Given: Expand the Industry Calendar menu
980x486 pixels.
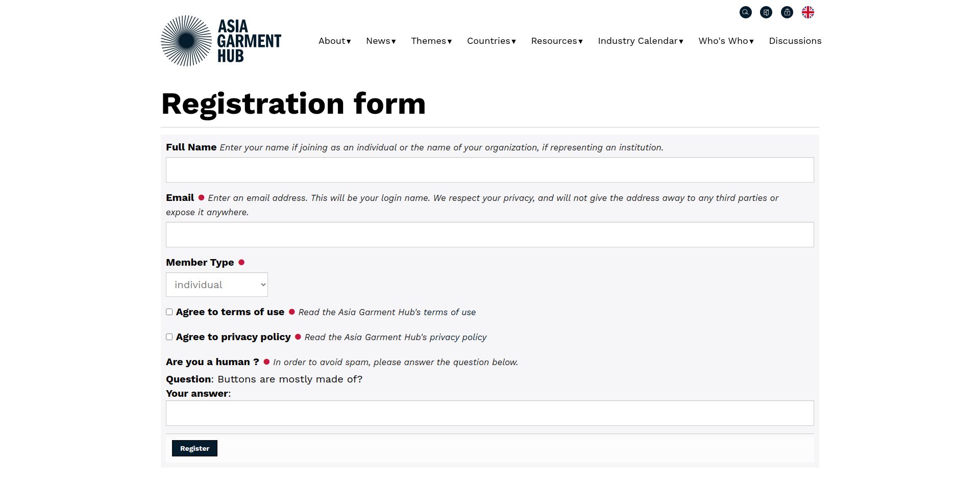Looking at the screenshot, I should 640,41.
